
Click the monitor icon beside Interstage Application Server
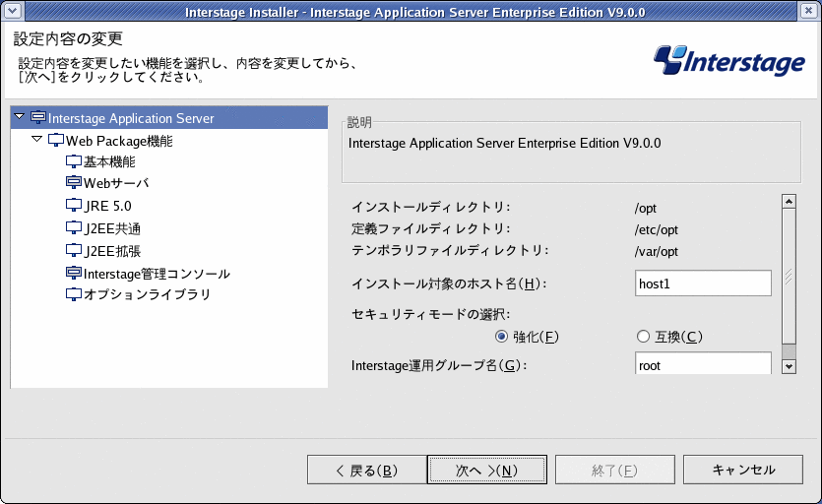tap(38, 117)
